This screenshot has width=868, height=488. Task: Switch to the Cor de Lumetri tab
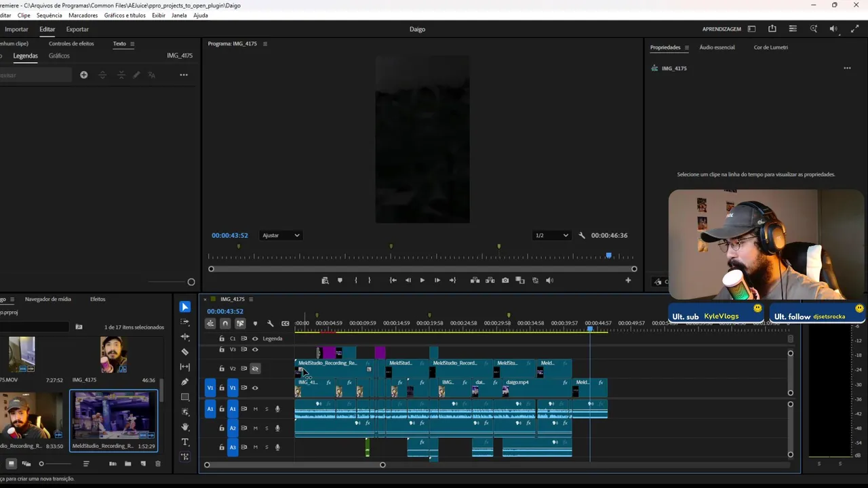click(x=771, y=47)
